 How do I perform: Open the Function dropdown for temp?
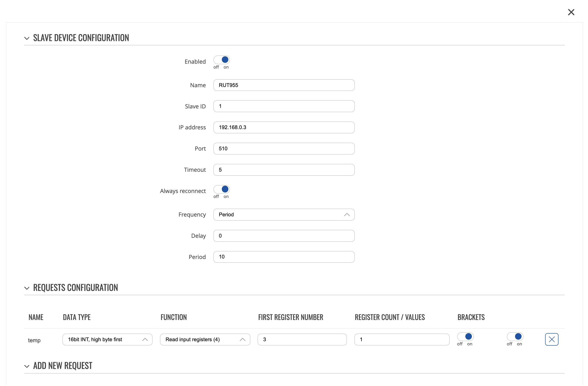(x=205, y=340)
